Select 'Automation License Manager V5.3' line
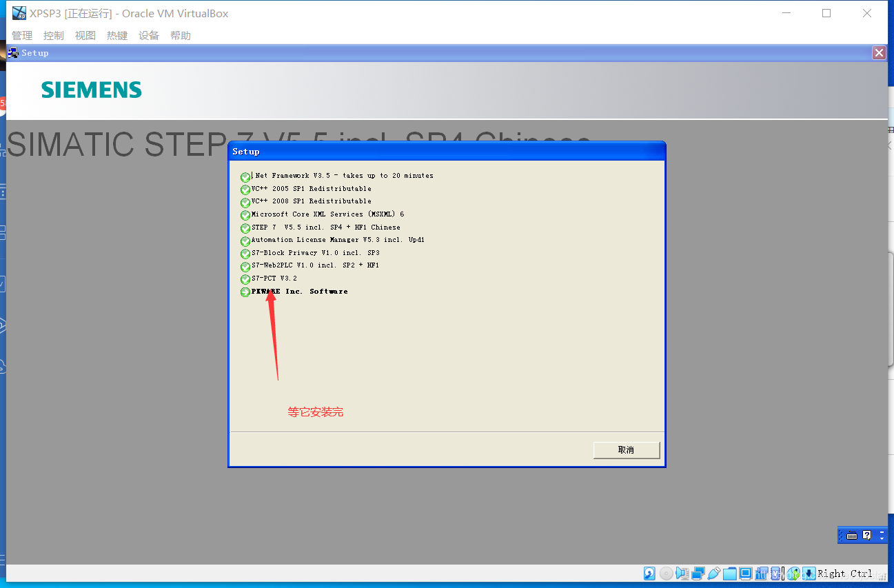The height and width of the screenshot is (588, 894). click(338, 240)
